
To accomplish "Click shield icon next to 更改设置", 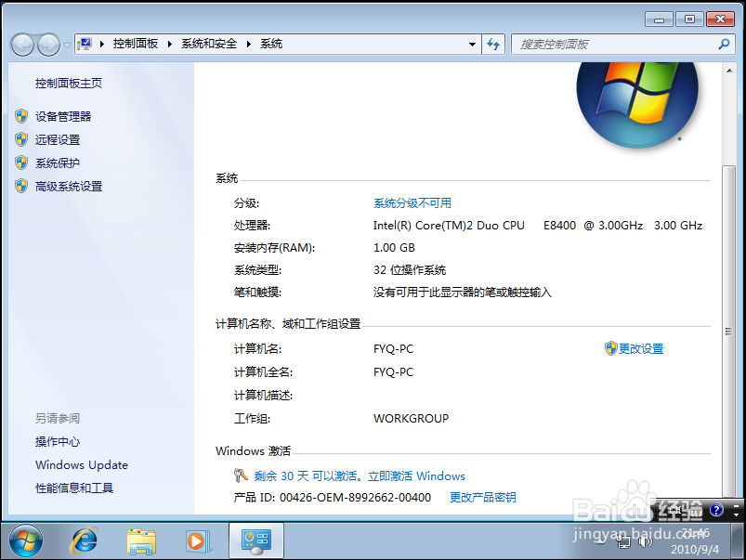I will pos(611,348).
